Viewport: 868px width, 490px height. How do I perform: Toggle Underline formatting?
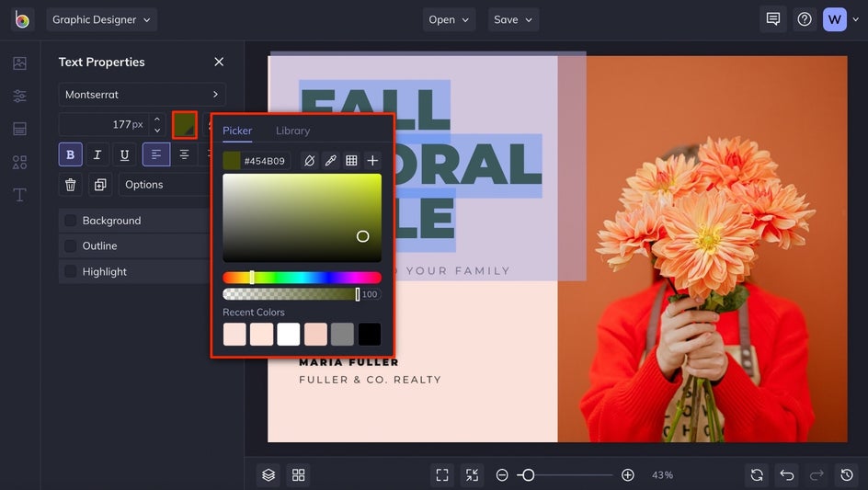click(x=124, y=154)
